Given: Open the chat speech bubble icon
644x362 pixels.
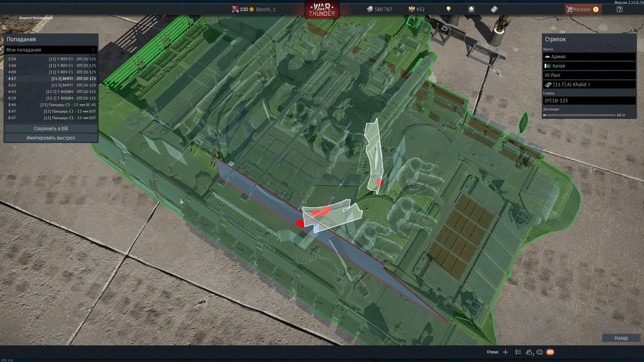Looking at the screenshot, I should pos(539,352).
